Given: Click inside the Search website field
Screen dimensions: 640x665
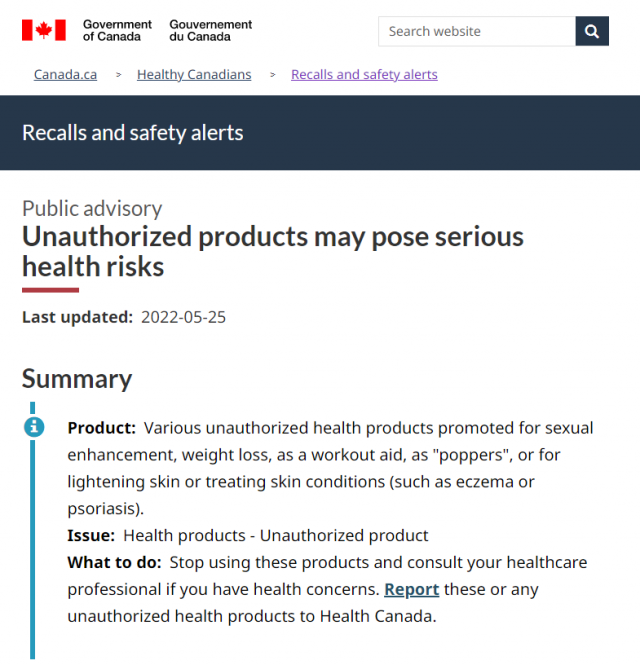Looking at the screenshot, I should (477, 31).
